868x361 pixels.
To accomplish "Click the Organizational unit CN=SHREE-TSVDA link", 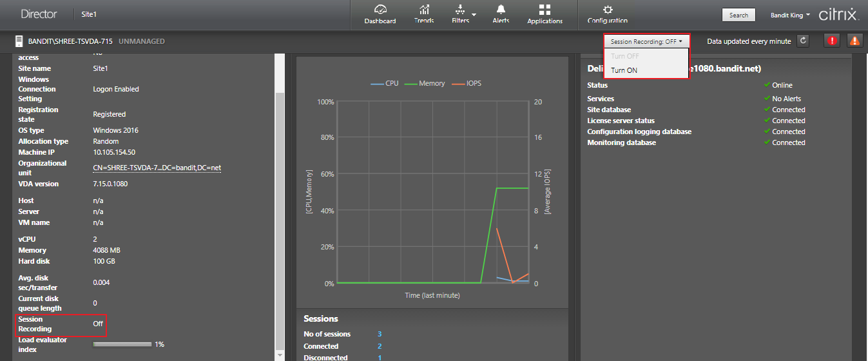I will click(x=157, y=168).
